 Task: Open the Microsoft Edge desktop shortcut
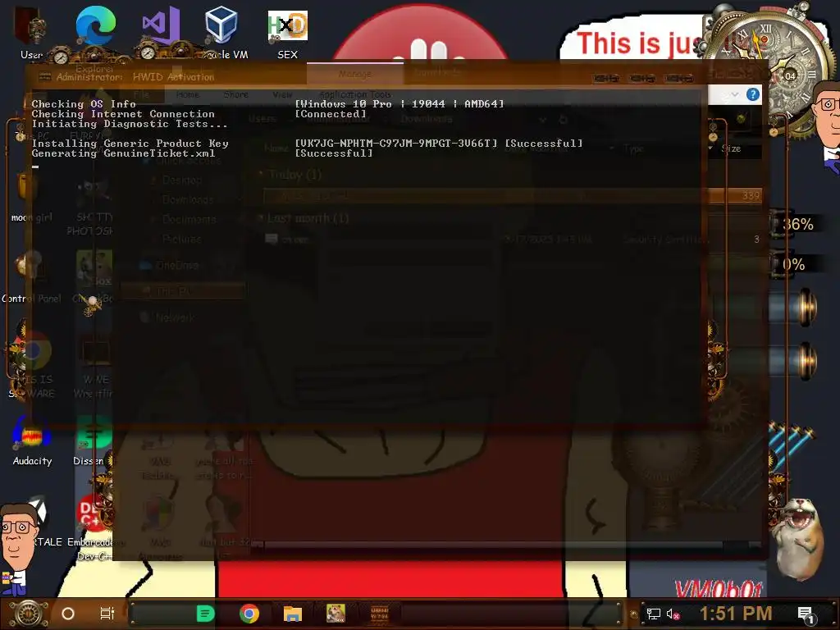(x=95, y=25)
